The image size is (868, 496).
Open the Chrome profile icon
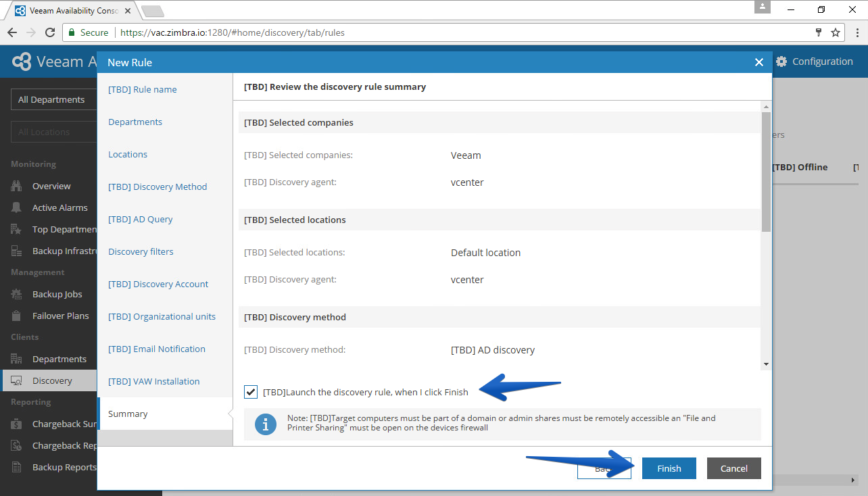tap(763, 7)
